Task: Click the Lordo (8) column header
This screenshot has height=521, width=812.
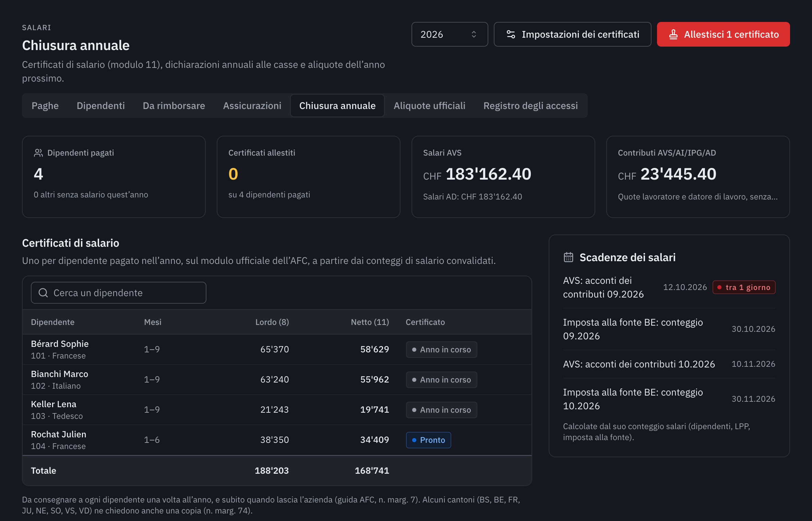Action: [x=272, y=322]
